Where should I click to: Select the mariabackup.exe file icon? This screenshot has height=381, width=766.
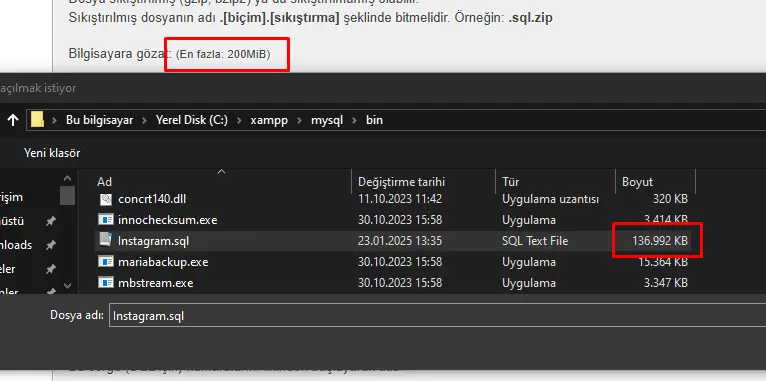[x=106, y=262]
